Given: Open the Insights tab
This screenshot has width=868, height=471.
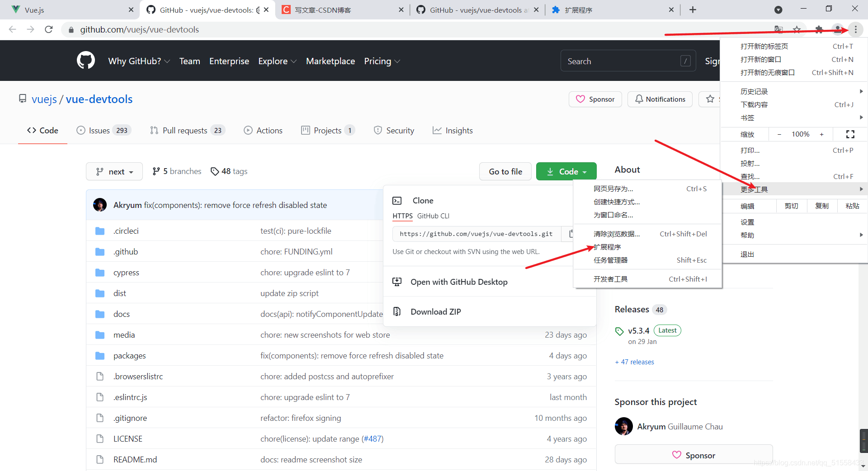Looking at the screenshot, I should 453,131.
